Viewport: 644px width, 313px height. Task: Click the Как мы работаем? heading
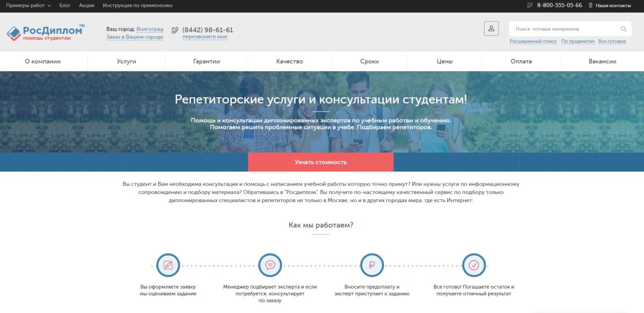[x=321, y=225]
